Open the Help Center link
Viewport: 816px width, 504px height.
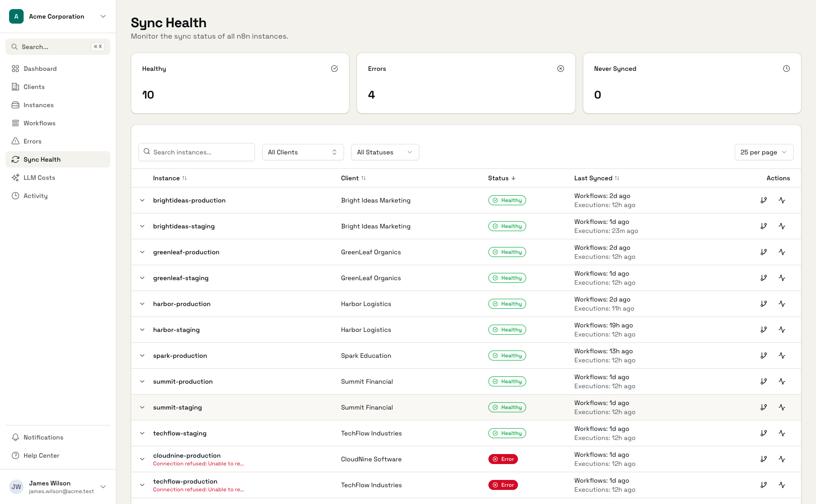41,455
